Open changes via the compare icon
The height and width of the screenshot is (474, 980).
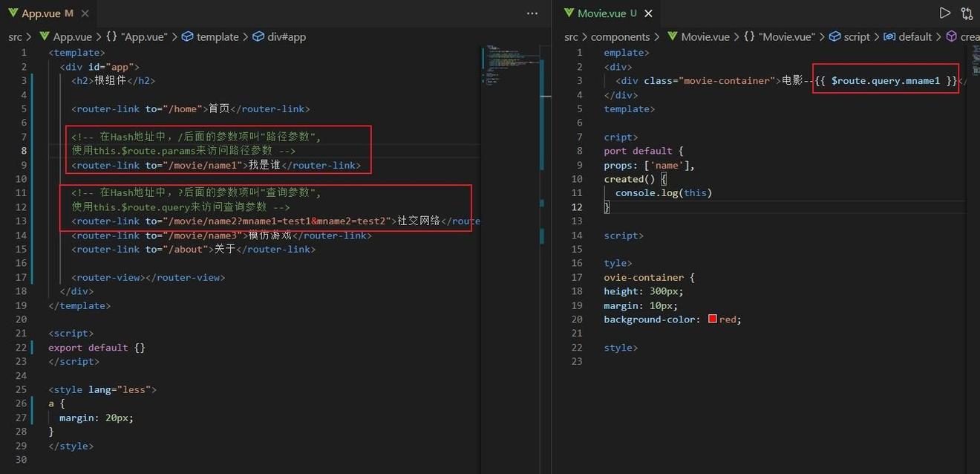pyautogui.click(x=967, y=13)
